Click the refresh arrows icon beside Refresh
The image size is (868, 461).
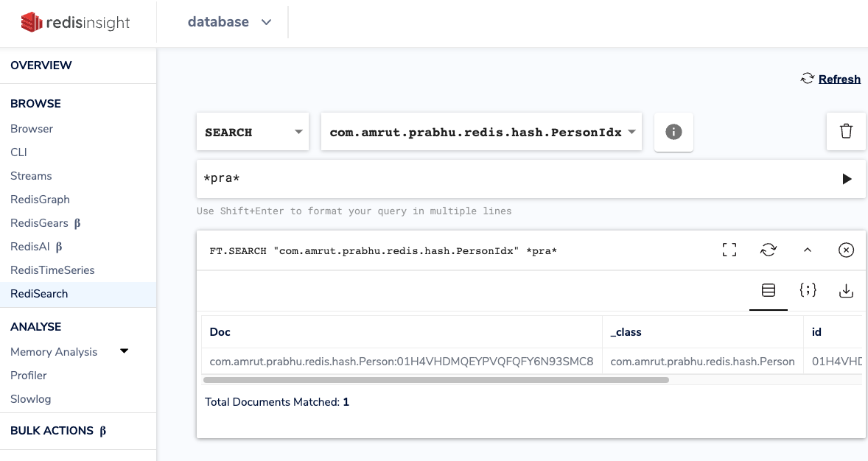pyautogui.click(x=807, y=79)
